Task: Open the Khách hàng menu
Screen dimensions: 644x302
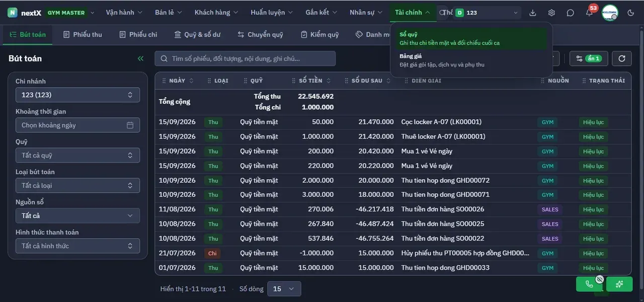Action: tap(217, 13)
